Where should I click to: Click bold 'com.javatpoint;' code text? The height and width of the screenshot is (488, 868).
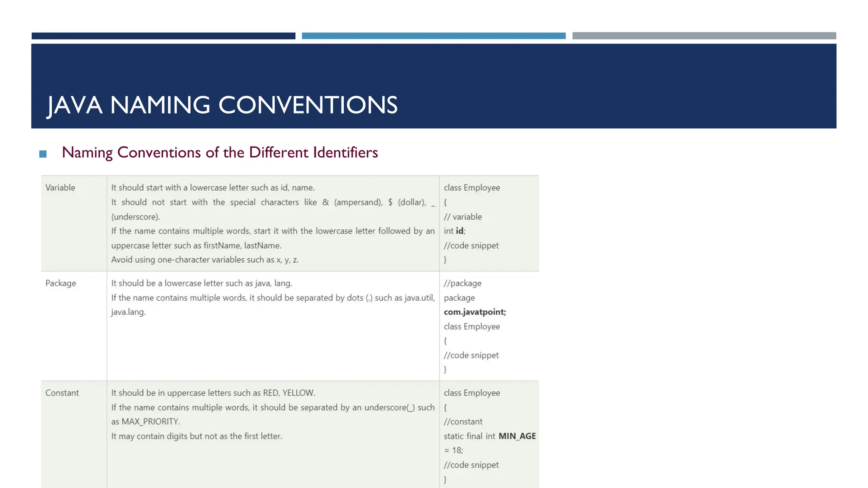click(475, 312)
